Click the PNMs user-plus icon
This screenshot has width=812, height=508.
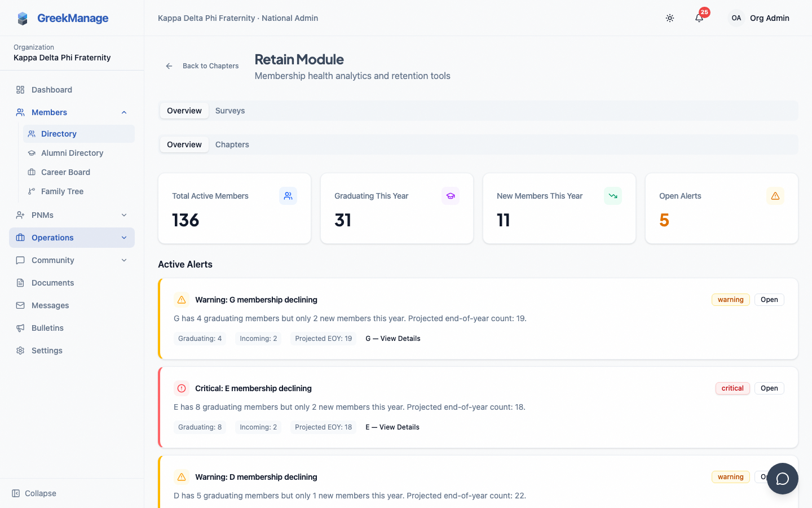click(20, 215)
